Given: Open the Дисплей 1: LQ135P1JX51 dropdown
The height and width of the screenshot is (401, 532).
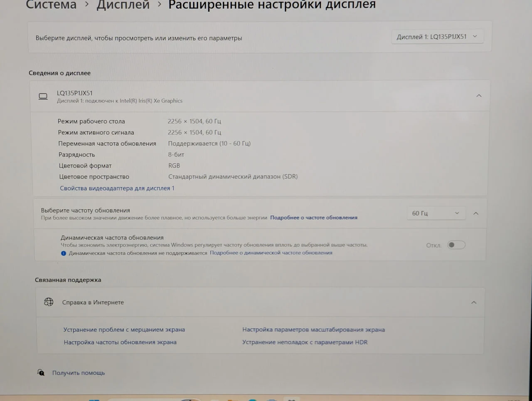Looking at the screenshot, I should (x=437, y=37).
